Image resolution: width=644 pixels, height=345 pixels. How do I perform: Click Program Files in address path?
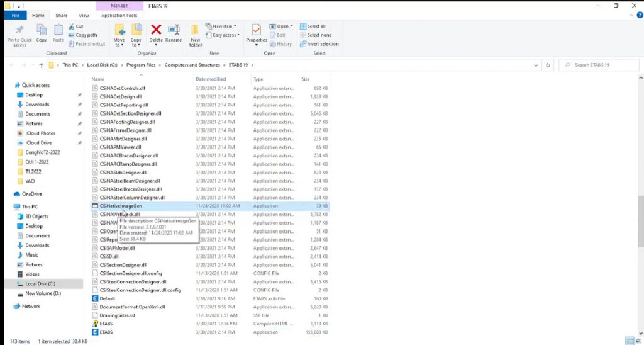tap(141, 65)
